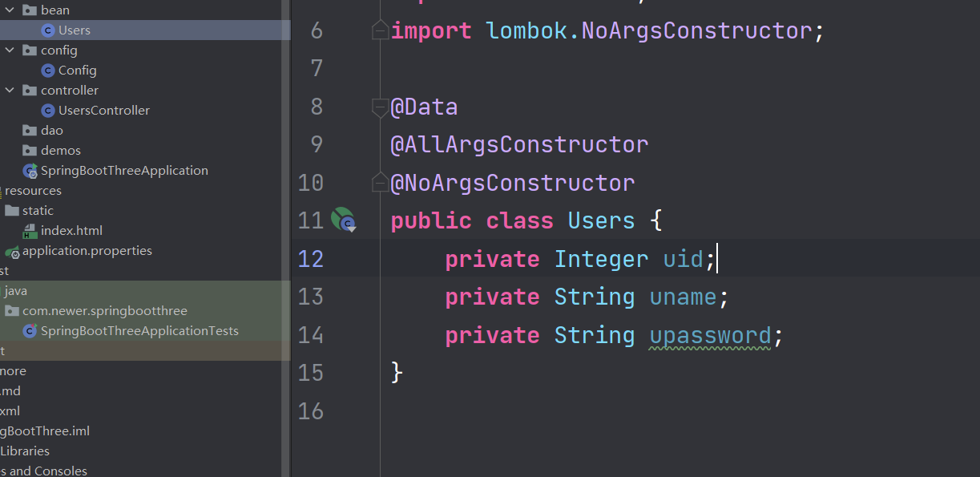Collapse the controller package chevron
The image size is (980, 477).
[10, 91]
